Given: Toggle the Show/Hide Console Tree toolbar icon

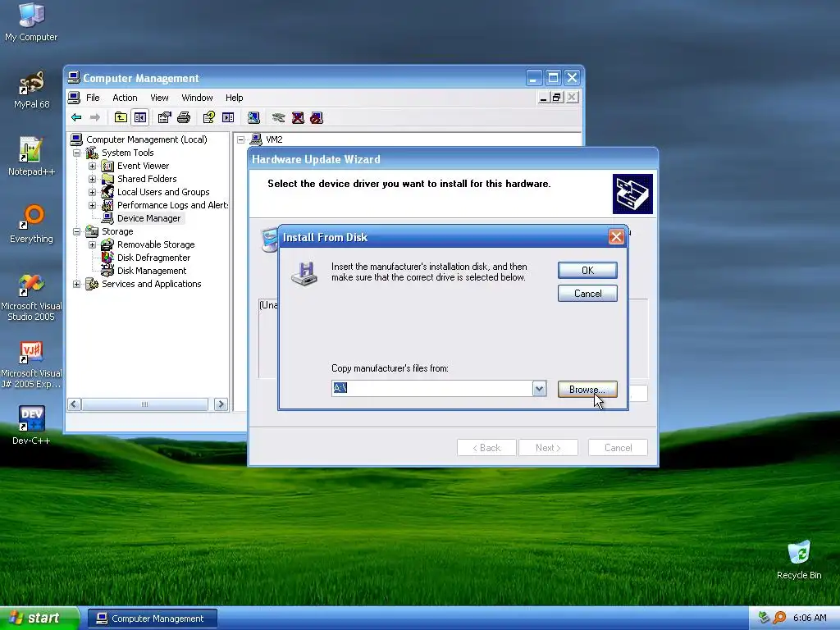Looking at the screenshot, I should click(140, 117).
